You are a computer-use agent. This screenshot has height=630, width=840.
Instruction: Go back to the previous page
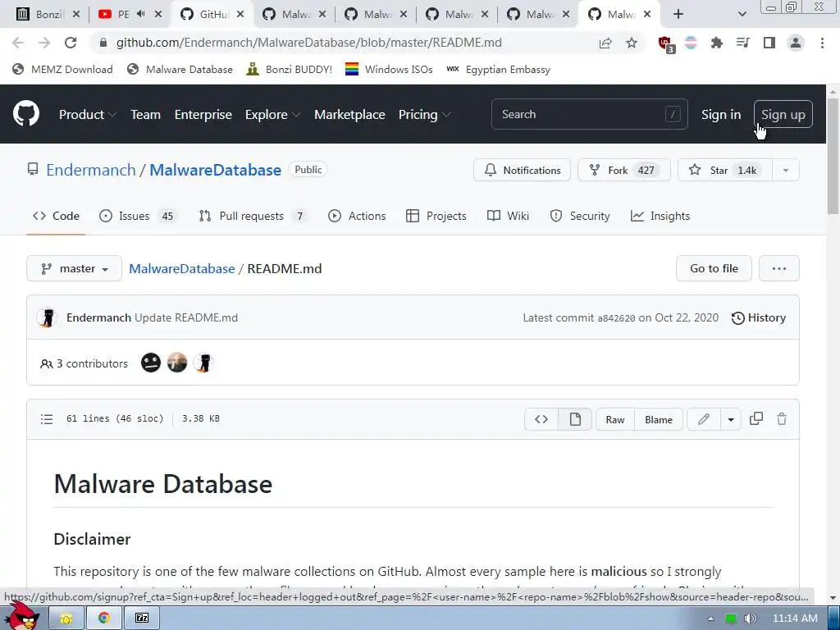coord(18,43)
